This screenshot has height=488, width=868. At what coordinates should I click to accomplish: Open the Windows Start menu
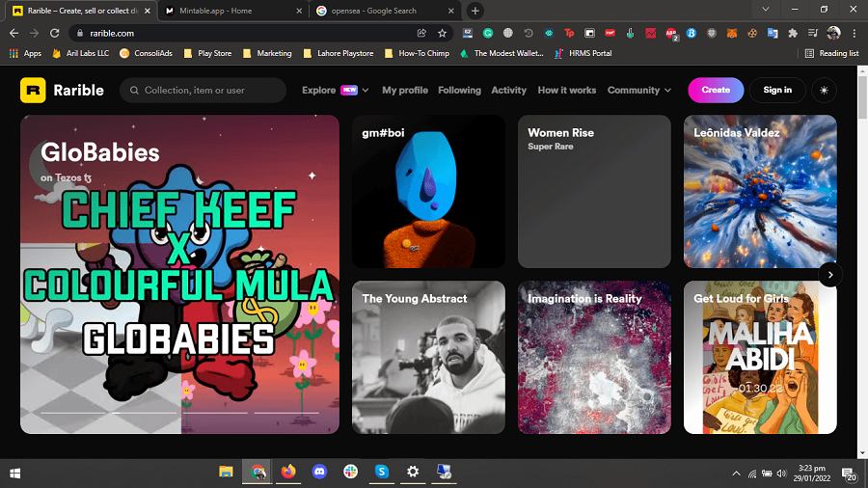14,474
